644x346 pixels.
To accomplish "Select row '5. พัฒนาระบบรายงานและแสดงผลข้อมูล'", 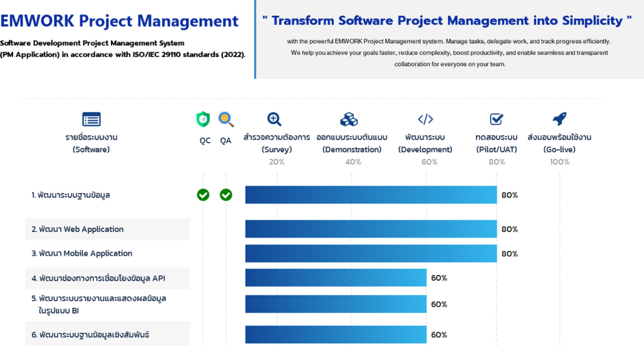I will (x=99, y=304).
